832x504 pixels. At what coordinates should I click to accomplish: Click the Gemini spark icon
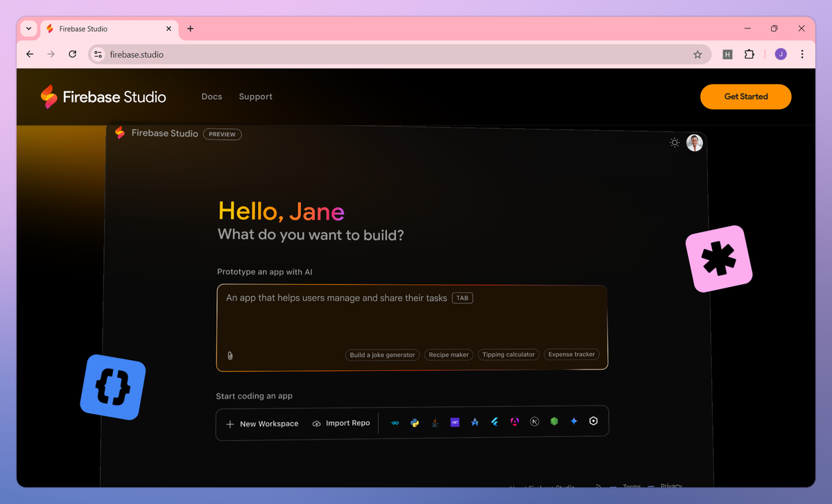[573, 422]
